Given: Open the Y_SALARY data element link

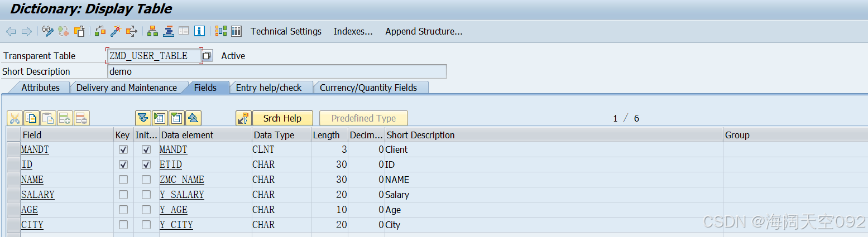Looking at the screenshot, I should pyautogui.click(x=182, y=195).
